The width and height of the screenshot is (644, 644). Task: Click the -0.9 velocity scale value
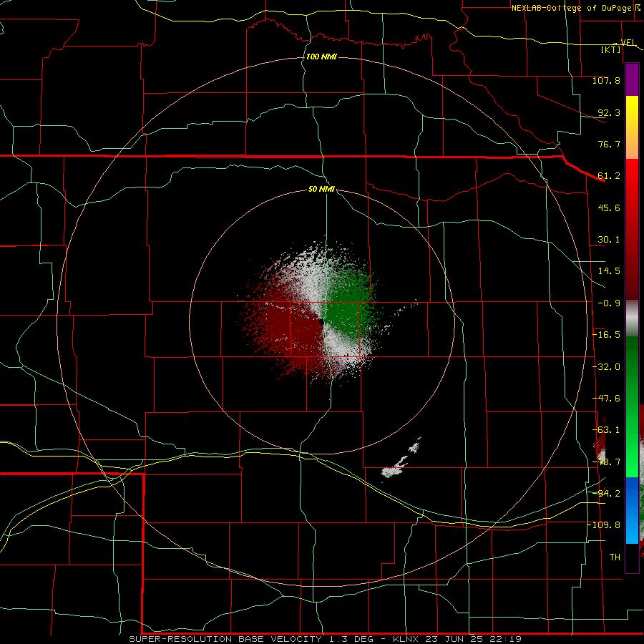click(609, 303)
